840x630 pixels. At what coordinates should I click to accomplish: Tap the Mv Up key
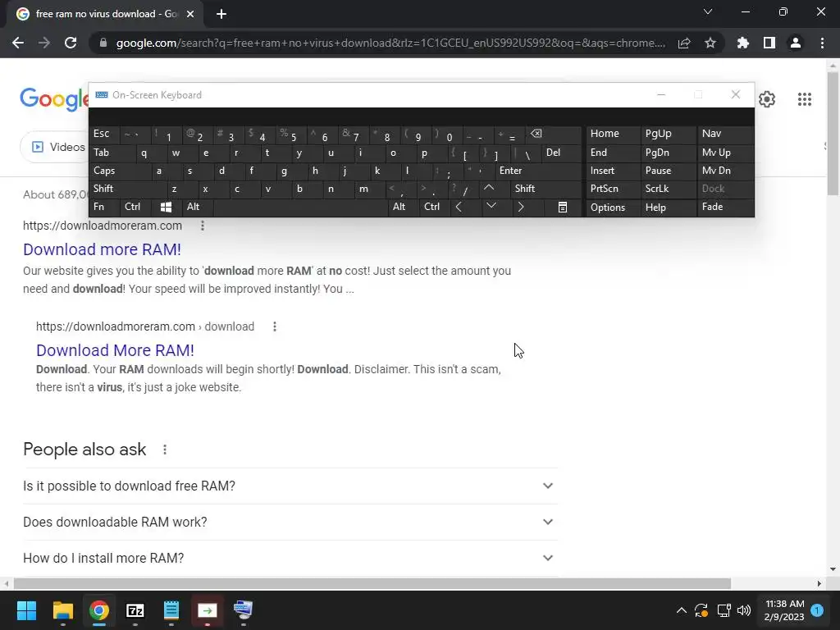[x=725, y=153]
